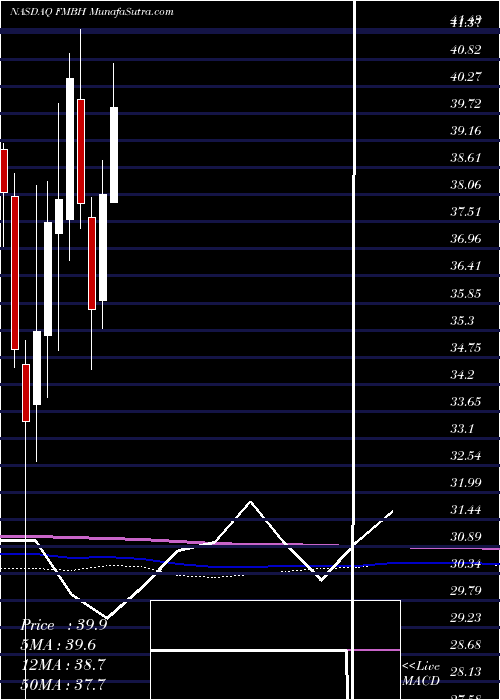Click the 28.13 price axis label
Screen dimensions: 500x700
click(x=465, y=671)
